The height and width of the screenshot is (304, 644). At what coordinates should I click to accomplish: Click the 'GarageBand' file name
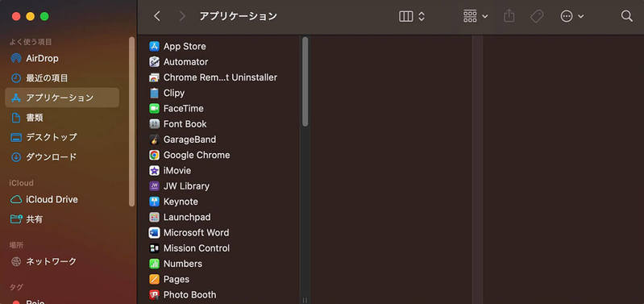click(x=189, y=140)
